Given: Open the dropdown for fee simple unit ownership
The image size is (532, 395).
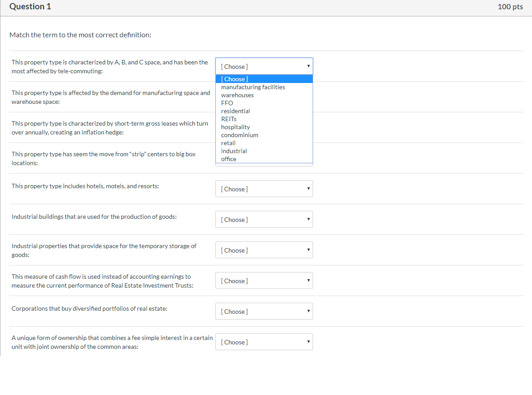Looking at the screenshot, I should [264, 342].
